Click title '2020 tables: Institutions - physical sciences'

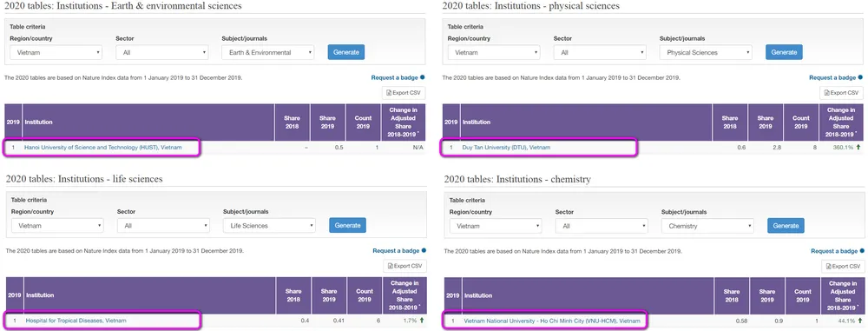pos(531,5)
